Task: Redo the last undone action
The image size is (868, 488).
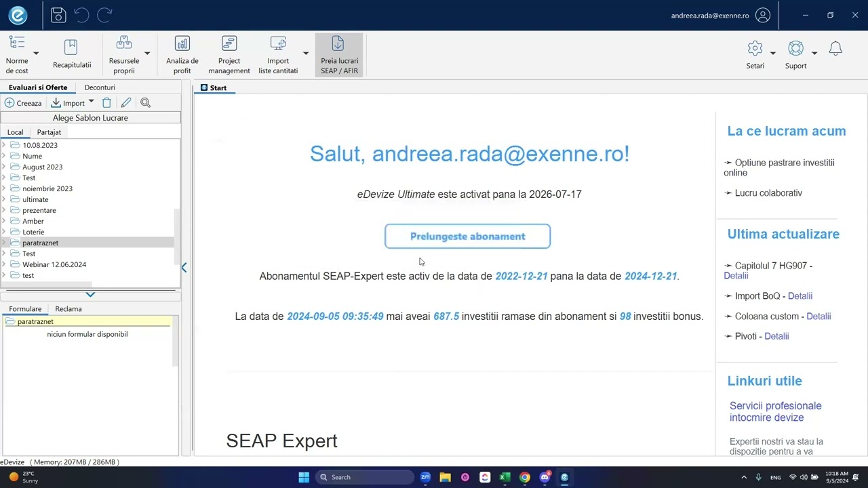Action: coord(104,15)
